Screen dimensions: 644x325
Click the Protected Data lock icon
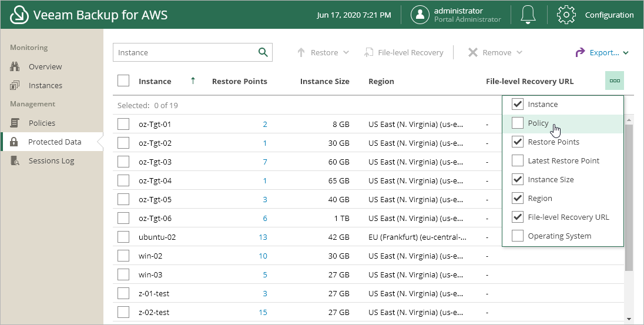click(14, 142)
